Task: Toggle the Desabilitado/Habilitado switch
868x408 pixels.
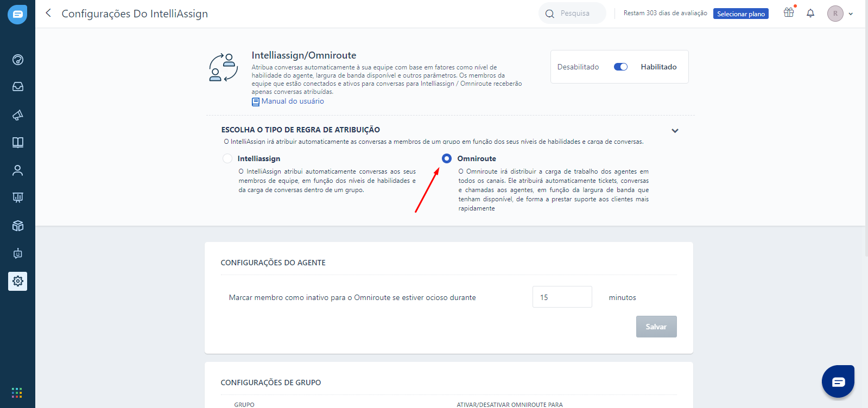Action: 620,67
